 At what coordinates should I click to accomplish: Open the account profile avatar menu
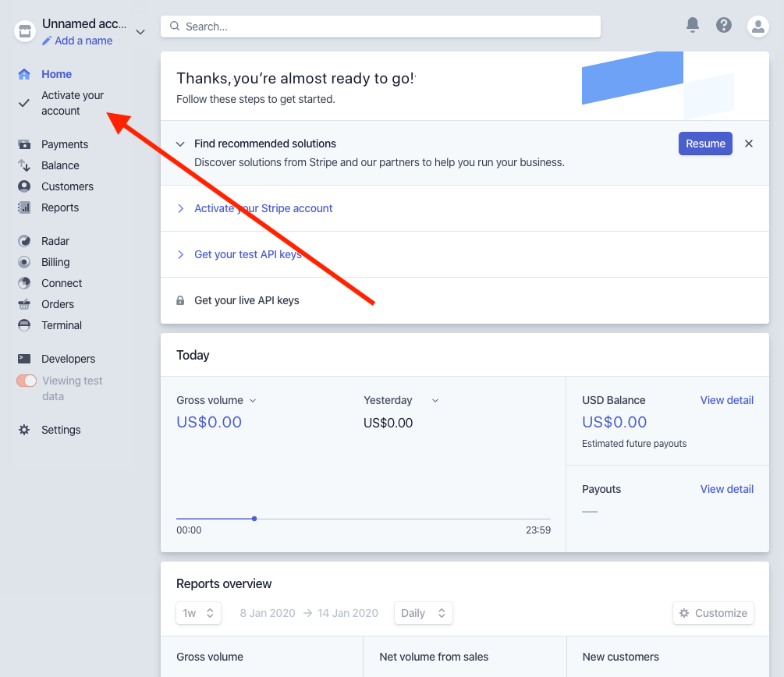757,25
